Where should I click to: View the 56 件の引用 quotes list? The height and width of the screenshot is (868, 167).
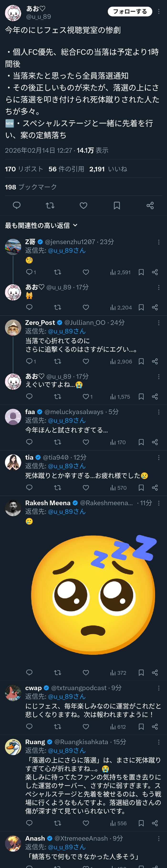[66, 169]
